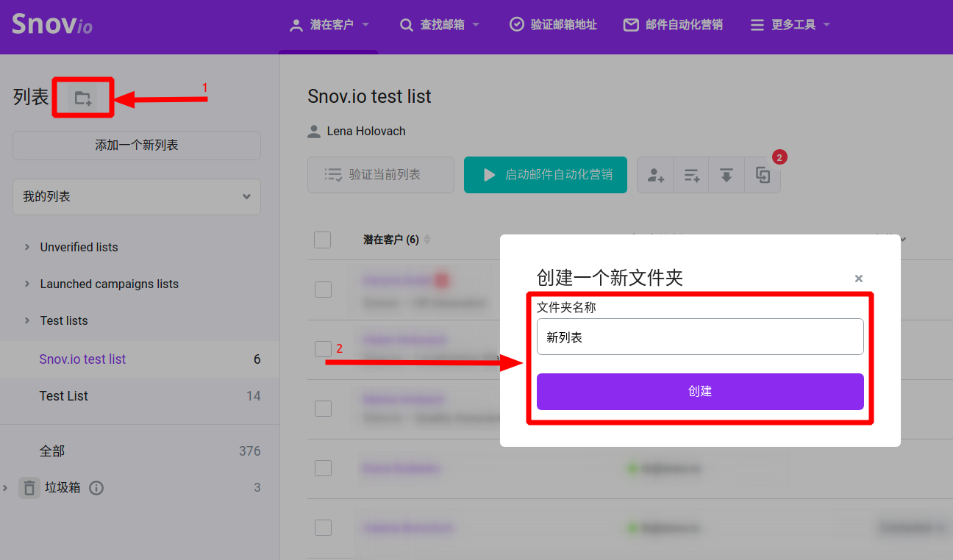Click the 启动邮件自动化营销 button
Image resolution: width=953 pixels, height=560 pixels.
coord(546,175)
